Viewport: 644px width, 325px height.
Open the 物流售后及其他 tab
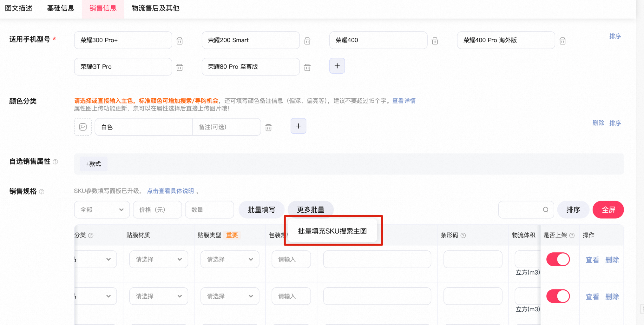pos(155,8)
